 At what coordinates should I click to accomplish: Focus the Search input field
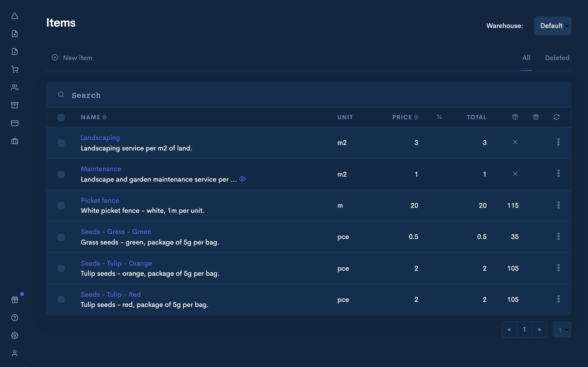[194, 95]
